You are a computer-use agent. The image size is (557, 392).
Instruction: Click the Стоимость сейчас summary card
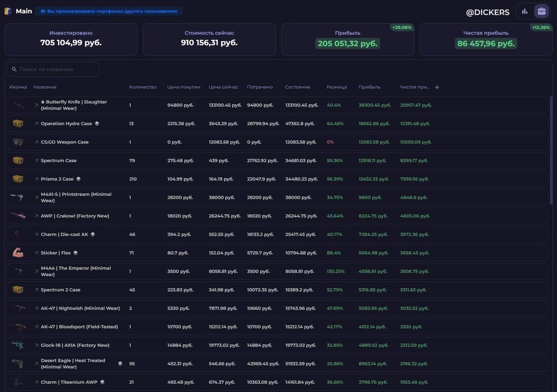[209, 39]
